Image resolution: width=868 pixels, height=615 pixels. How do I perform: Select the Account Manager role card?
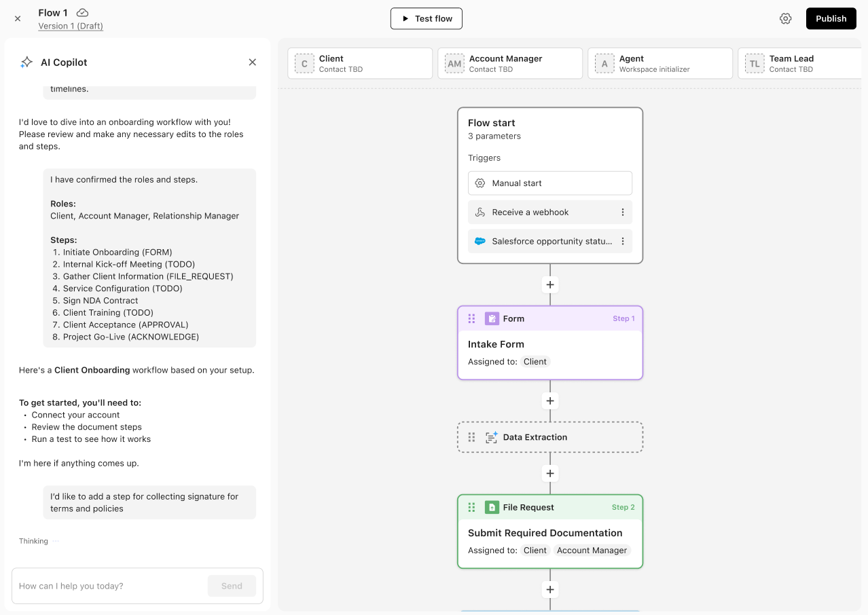(510, 63)
